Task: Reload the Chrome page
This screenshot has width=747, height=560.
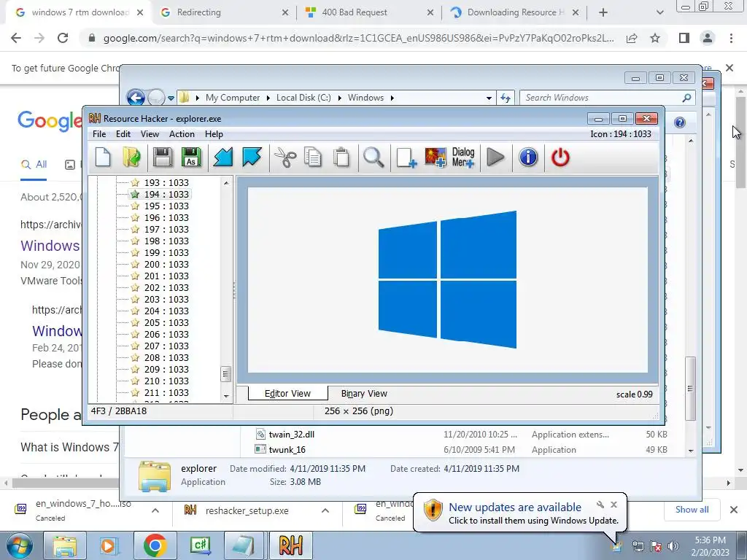Action: pos(63,38)
